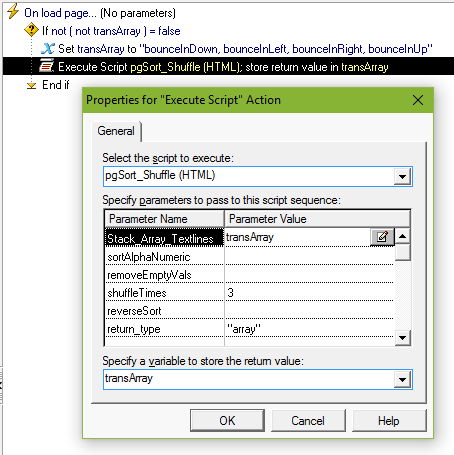
Task: Switch to the General tab
Action: point(116,131)
